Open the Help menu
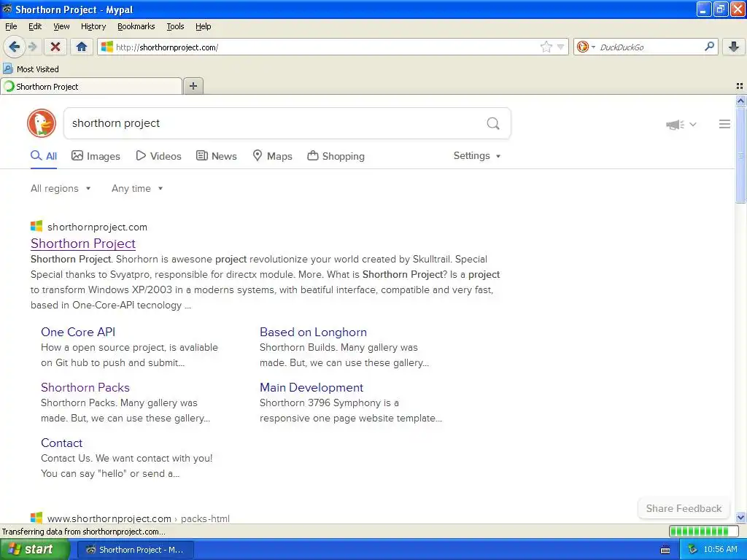Image resolution: width=747 pixels, height=560 pixels. [x=204, y=26]
